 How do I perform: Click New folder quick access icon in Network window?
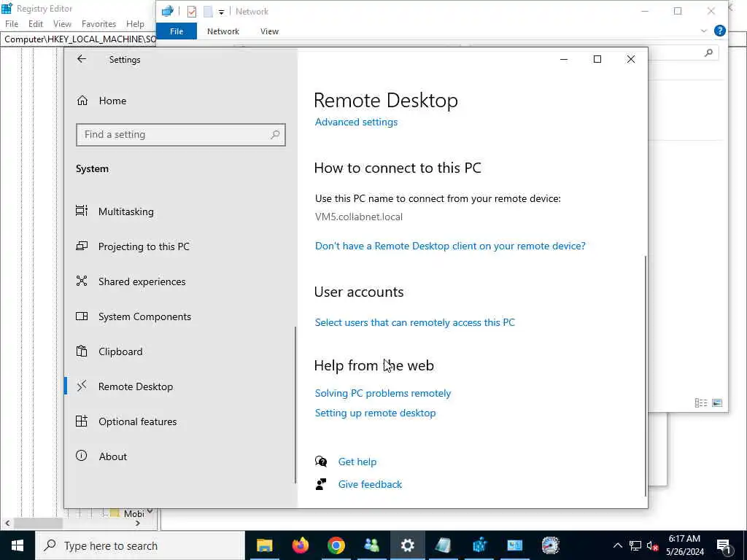point(208,12)
